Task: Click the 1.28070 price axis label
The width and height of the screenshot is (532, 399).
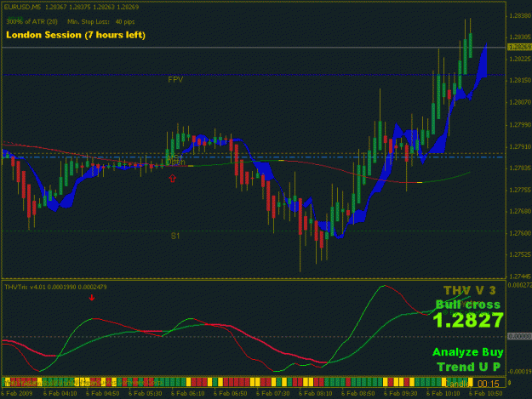Action: click(520, 102)
